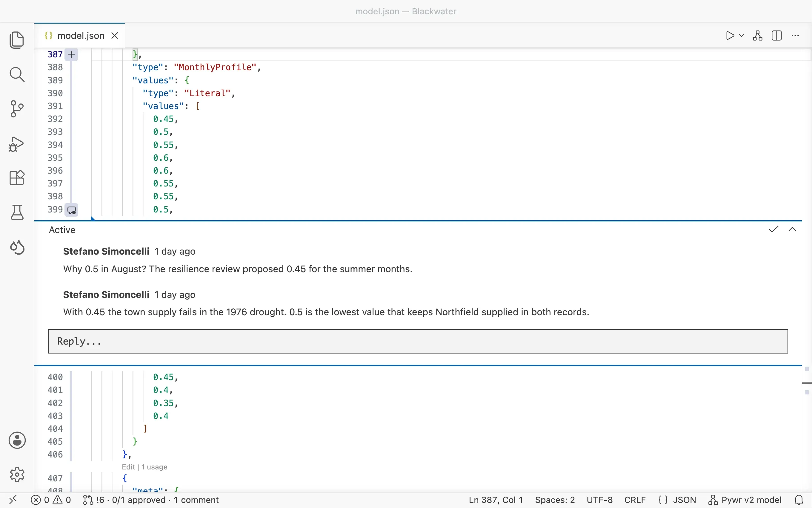Click the "MonthlyProfile" type value

(215, 67)
